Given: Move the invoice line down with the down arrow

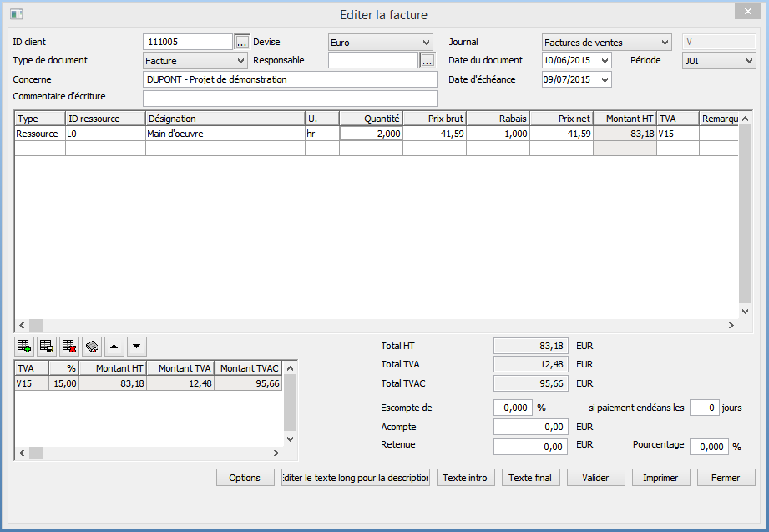Looking at the screenshot, I should (137, 346).
